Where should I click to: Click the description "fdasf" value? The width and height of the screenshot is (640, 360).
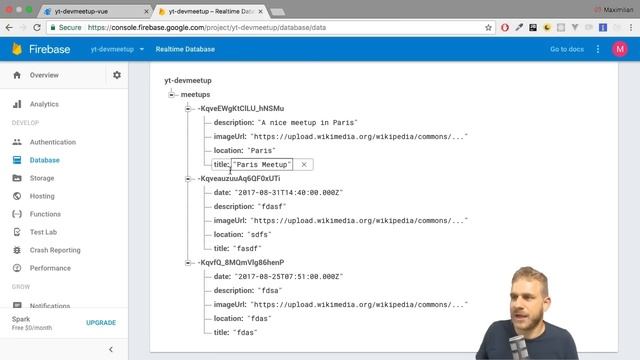(x=272, y=207)
